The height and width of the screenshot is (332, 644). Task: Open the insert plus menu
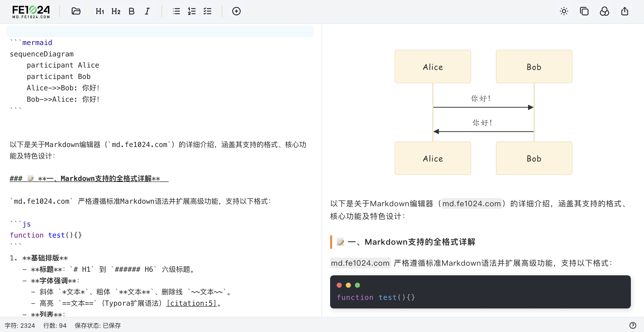click(236, 11)
